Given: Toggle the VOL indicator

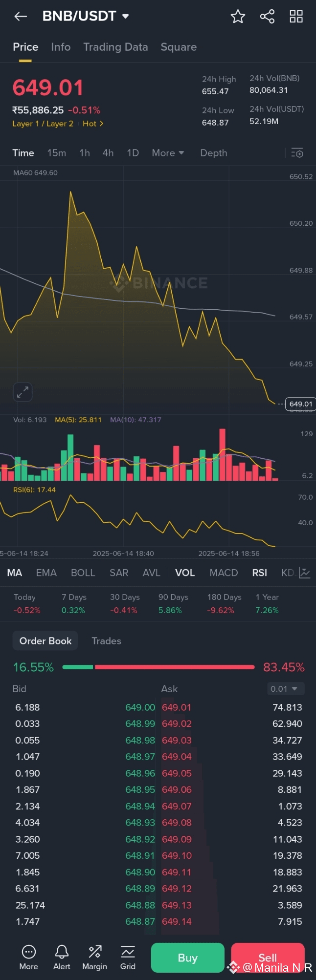Looking at the screenshot, I should coord(185,573).
